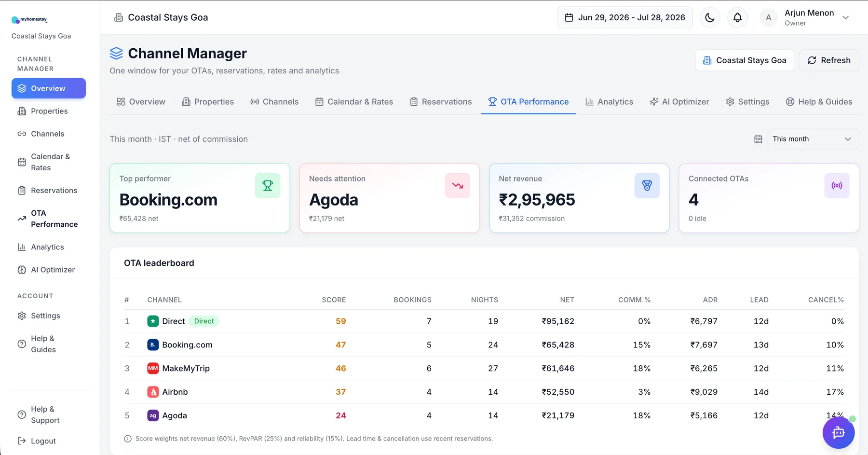Click the Refresh button
Screen dimensions: 868x455
click(x=829, y=60)
